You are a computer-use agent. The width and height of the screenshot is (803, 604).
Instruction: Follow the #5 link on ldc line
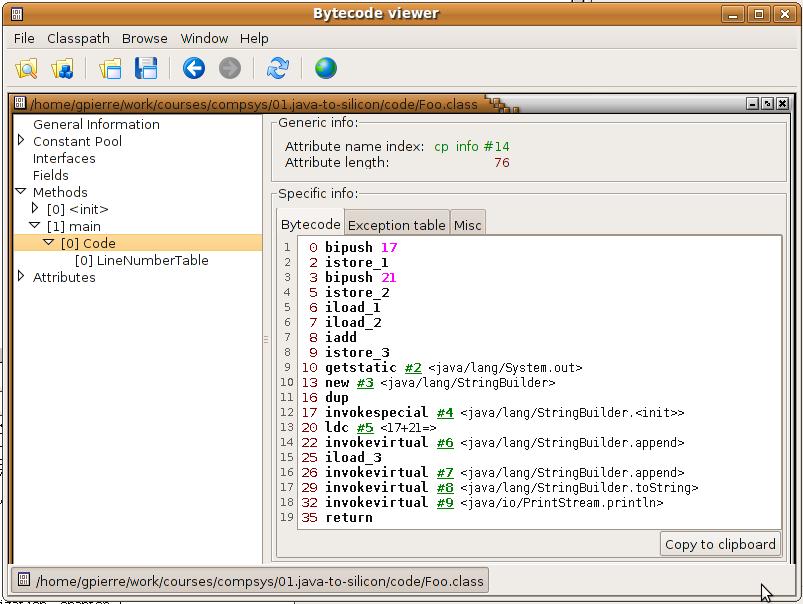point(365,428)
